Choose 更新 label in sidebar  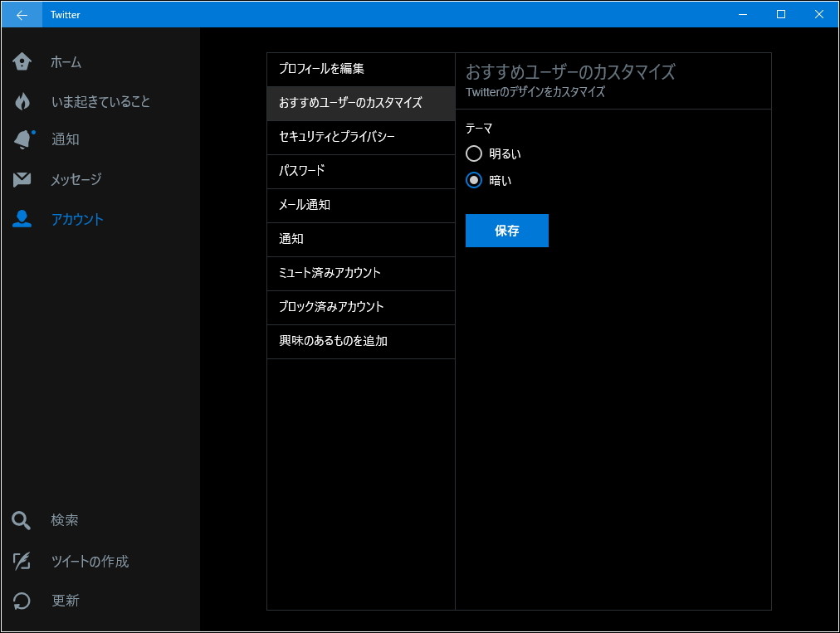point(66,601)
